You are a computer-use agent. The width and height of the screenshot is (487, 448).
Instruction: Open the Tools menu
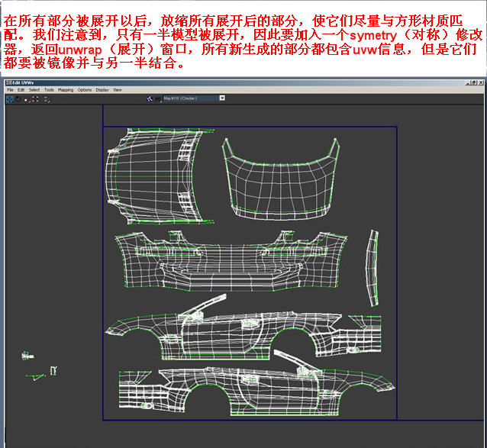[49, 90]
